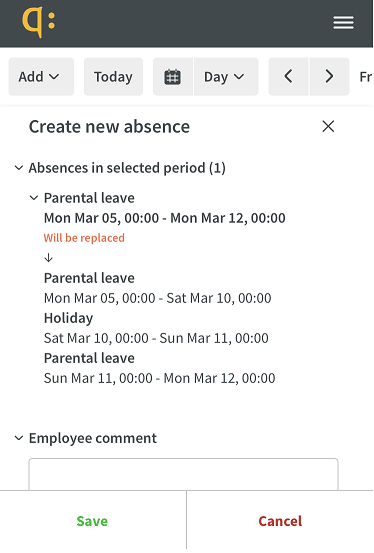The width and height of the screenshot is (374, 553).
Task: Click the Will be replaced warning text
Action: [84, 238]
